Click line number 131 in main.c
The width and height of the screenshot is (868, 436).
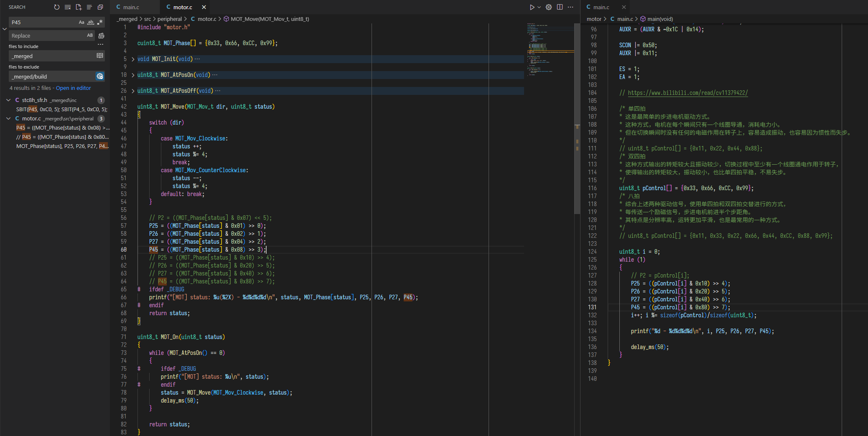(x=593, y=307)
